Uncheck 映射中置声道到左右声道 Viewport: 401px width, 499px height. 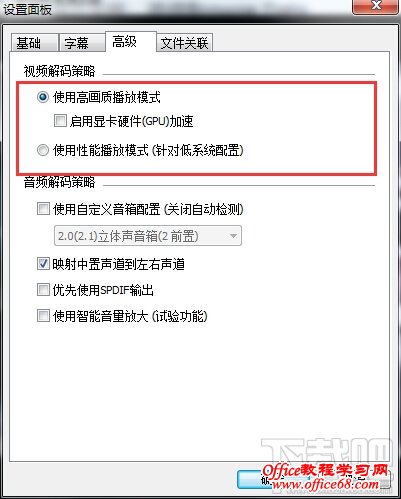(x=43, y=264)
